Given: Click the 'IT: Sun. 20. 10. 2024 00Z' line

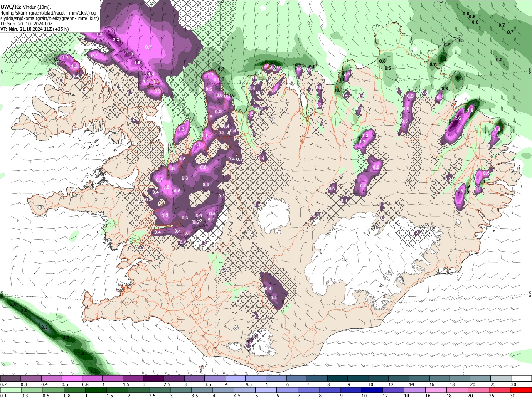Looking at the screenshot, I should (27, 24).
